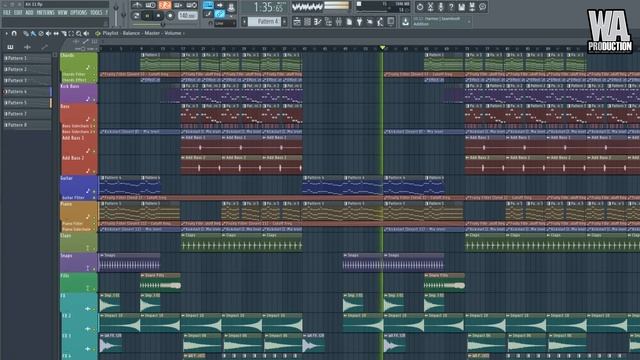Click the touch controller running-man icon
The width and height of the screenshot is (640, 360).
[380, 22]
